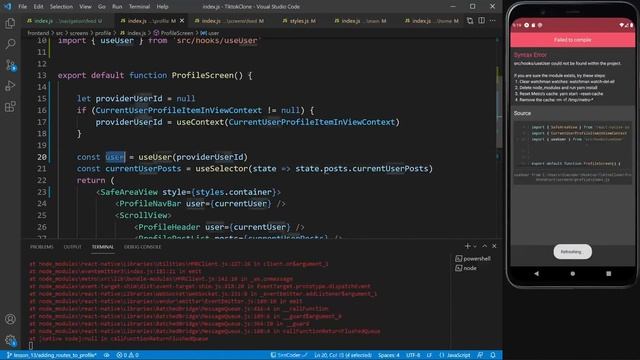The width and height of the screenshot is (640, 360).
Task: Open the Manage gear icon
Action: (10, 340)
